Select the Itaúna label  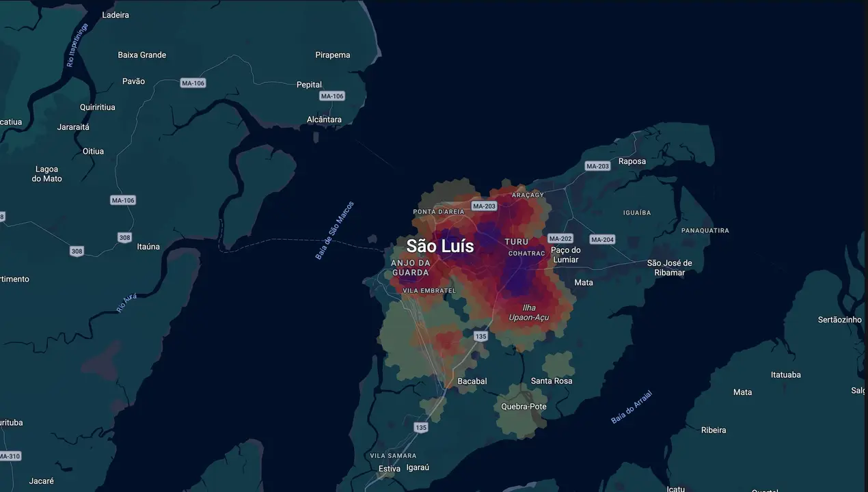click(148, 247)
